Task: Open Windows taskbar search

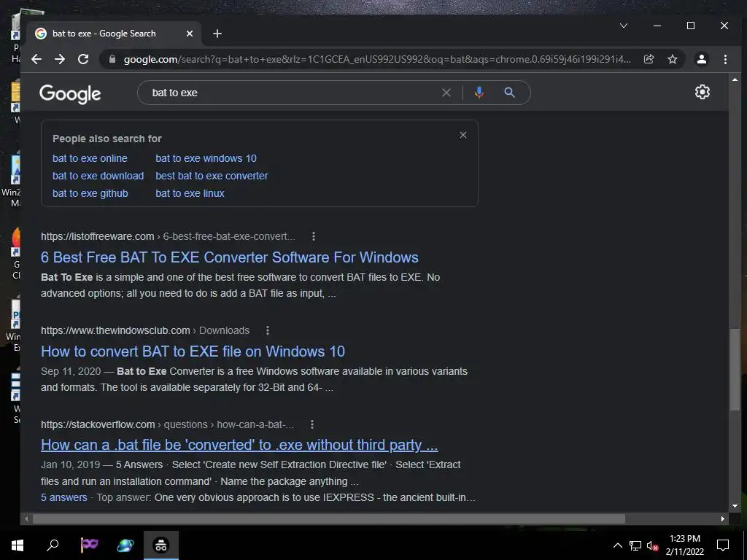Action: pyautogui.click(x=53, y=545)
